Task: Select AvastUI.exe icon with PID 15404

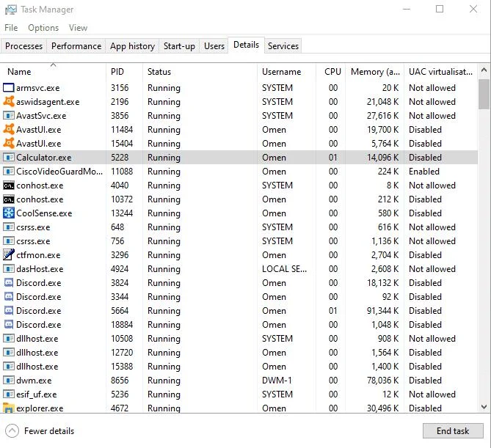Action: 9,144
